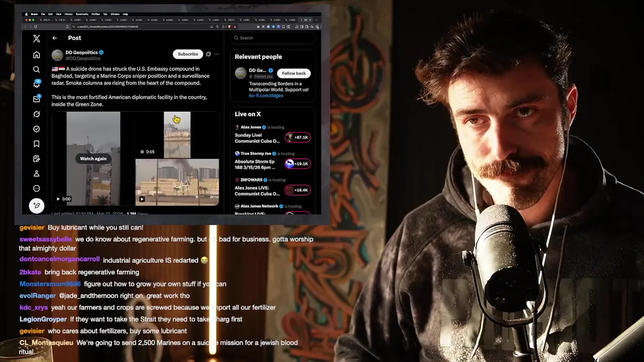This screenshot has height=362, width=644.
Task: Click Watch again on the video
Action: [93, 159]
